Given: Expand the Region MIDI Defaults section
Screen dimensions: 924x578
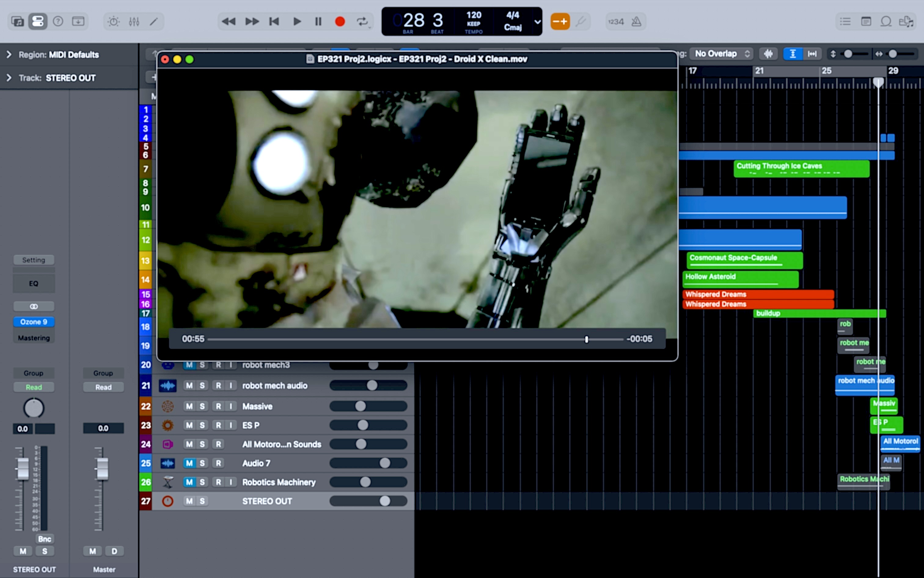Looking at the screenshot, I should click(9, 55).
